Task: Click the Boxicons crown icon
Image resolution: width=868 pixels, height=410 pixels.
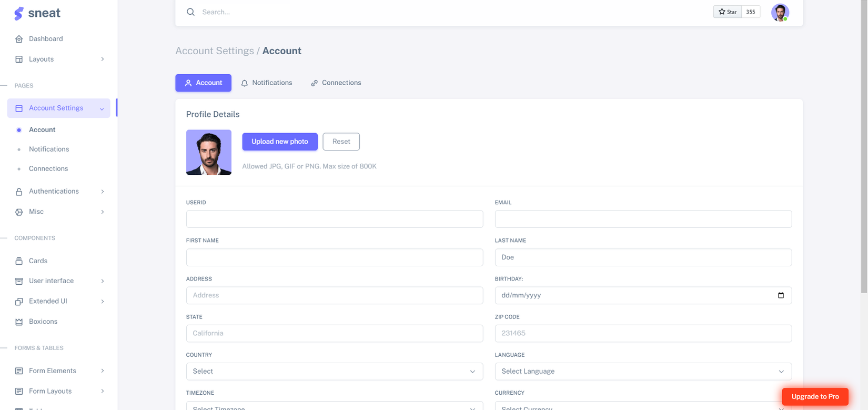Action: (x=19, y=322)
